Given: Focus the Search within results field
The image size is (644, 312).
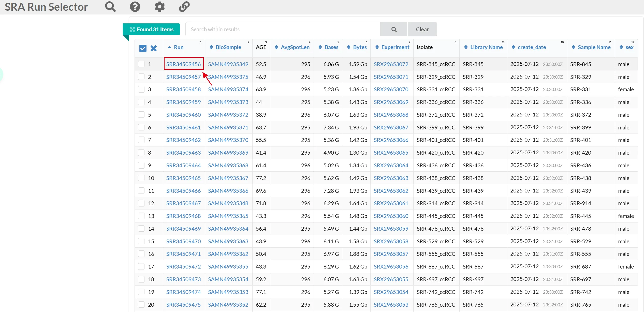Looking at the screenshot, I should point(283,29).
